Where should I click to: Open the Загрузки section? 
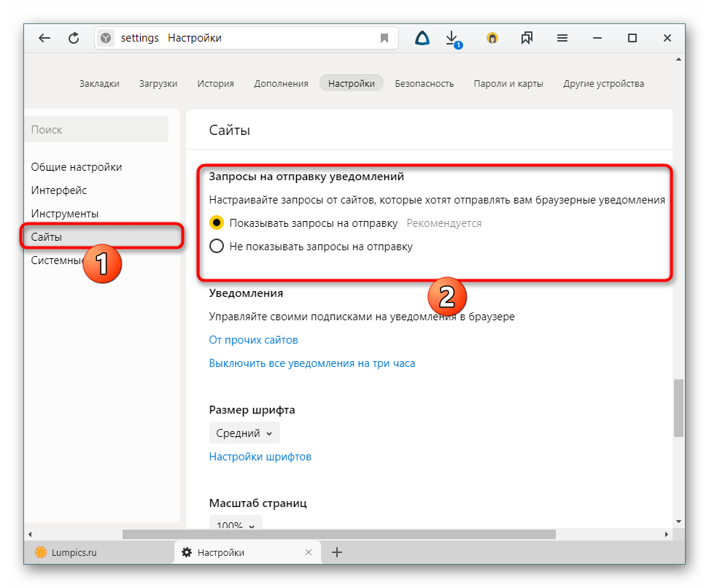(158, 84)
